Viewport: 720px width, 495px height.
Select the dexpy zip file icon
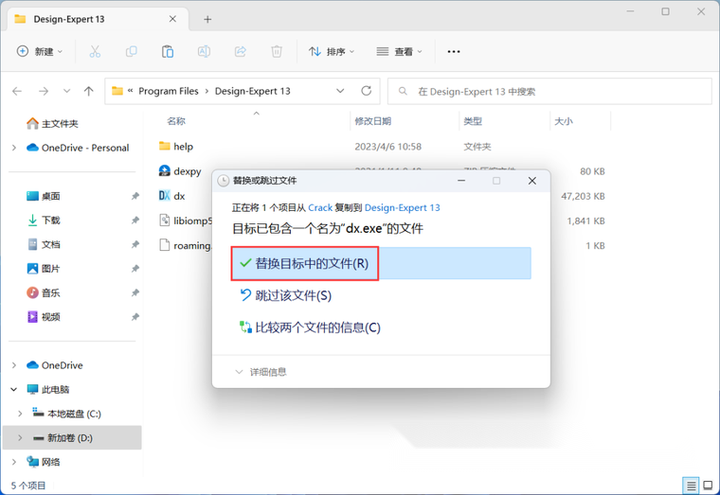tap(164, 171)
